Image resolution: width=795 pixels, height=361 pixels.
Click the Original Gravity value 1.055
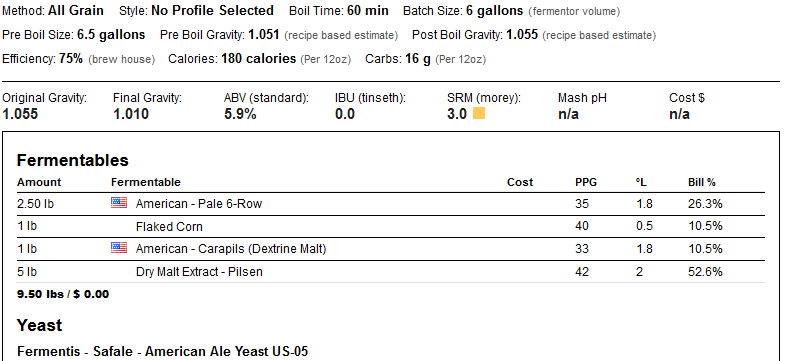[20, 114]
